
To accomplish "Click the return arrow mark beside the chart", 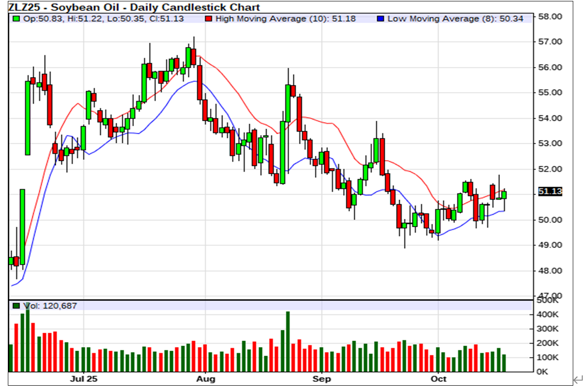I will pos(578,379).
